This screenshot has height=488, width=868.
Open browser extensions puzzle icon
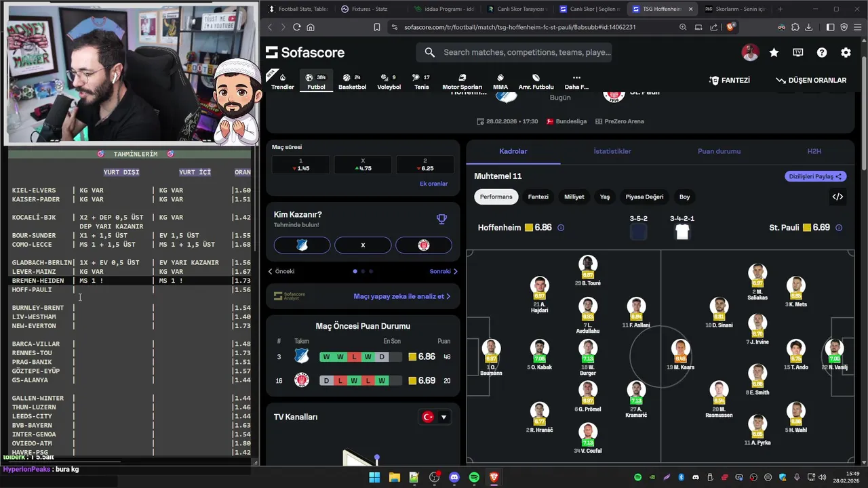pyautogui.click(x=795, y=27)
